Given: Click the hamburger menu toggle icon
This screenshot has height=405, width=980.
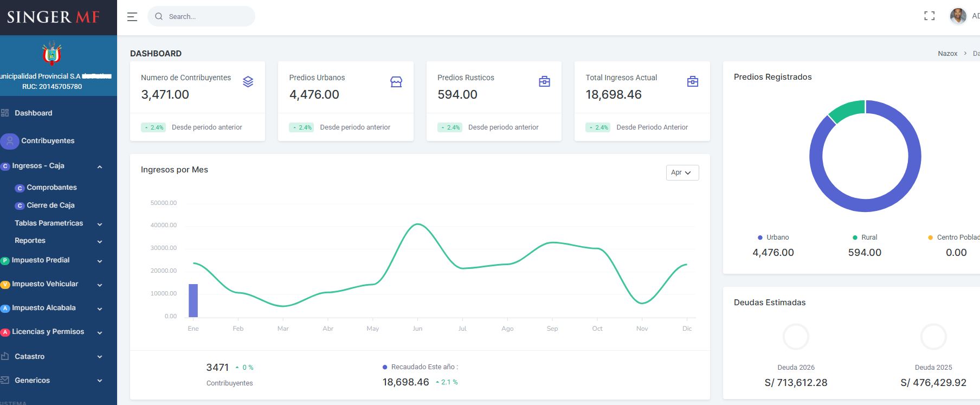Looking at the screenshot, I should coord(132,17).
